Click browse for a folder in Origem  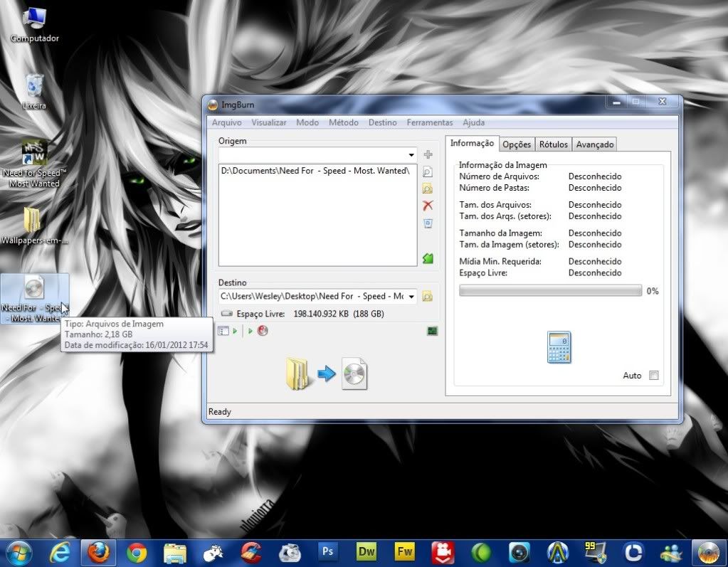click(428, 189)
